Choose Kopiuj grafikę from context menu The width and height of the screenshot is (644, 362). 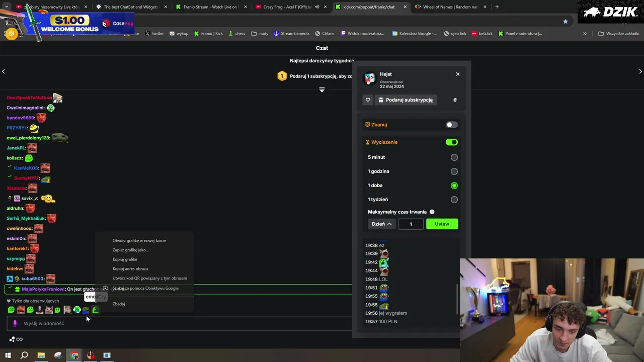click(x=125, y=259)
